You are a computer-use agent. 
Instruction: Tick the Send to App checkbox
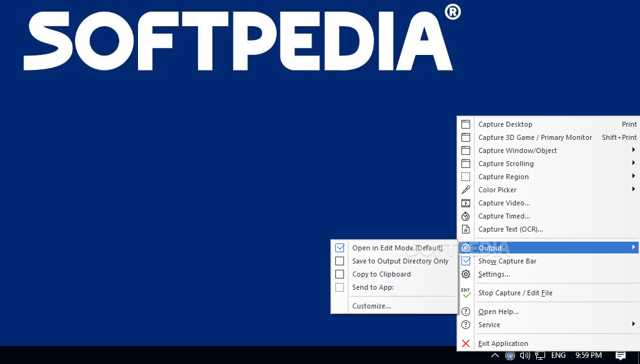340,287
